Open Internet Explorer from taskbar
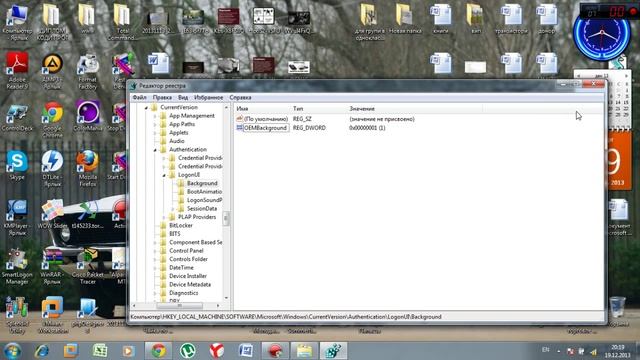Image resolution: width=640 pixels, height=360 pixels. coord(42,351)
